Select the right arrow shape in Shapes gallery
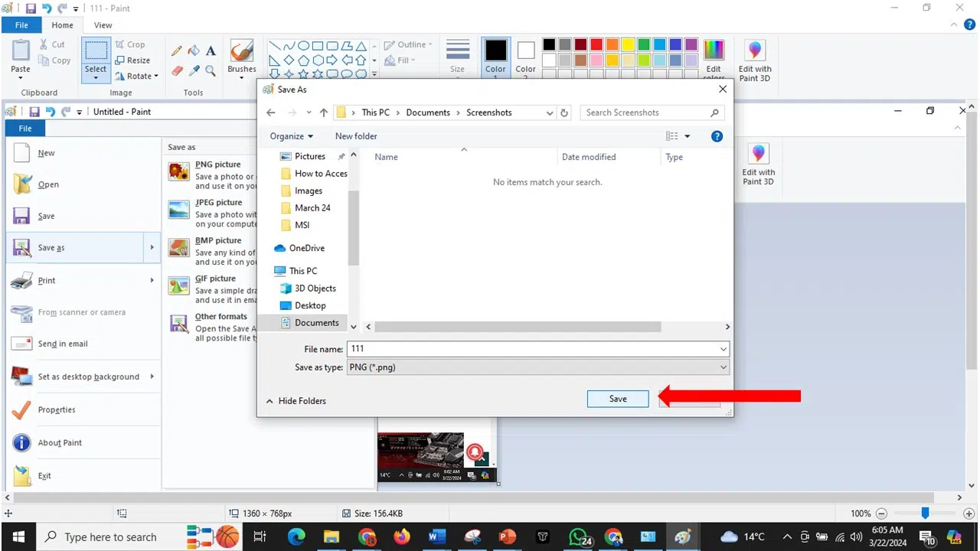Viewport: 980px width, 551px height. pos(332,60)
